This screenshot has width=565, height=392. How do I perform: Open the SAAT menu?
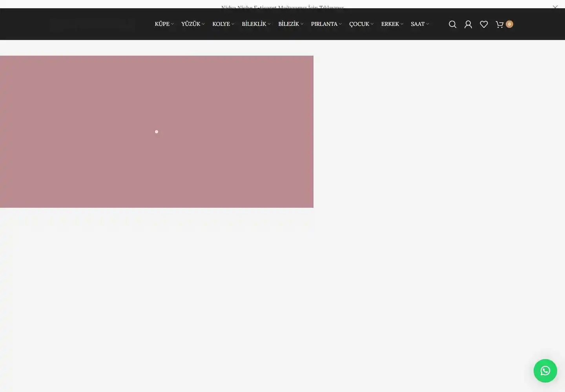pyautogui.click(x=417, y=24)
